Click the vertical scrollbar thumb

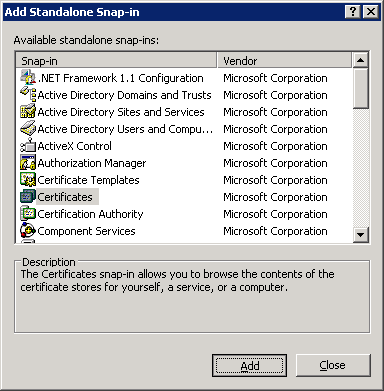360,89
